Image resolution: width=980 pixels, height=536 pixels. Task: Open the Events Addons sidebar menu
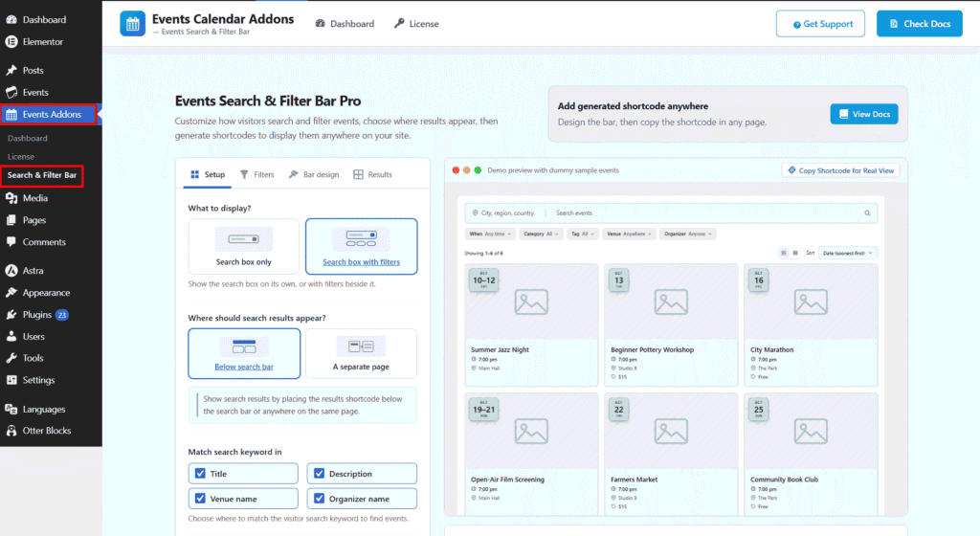coord(49,114)
